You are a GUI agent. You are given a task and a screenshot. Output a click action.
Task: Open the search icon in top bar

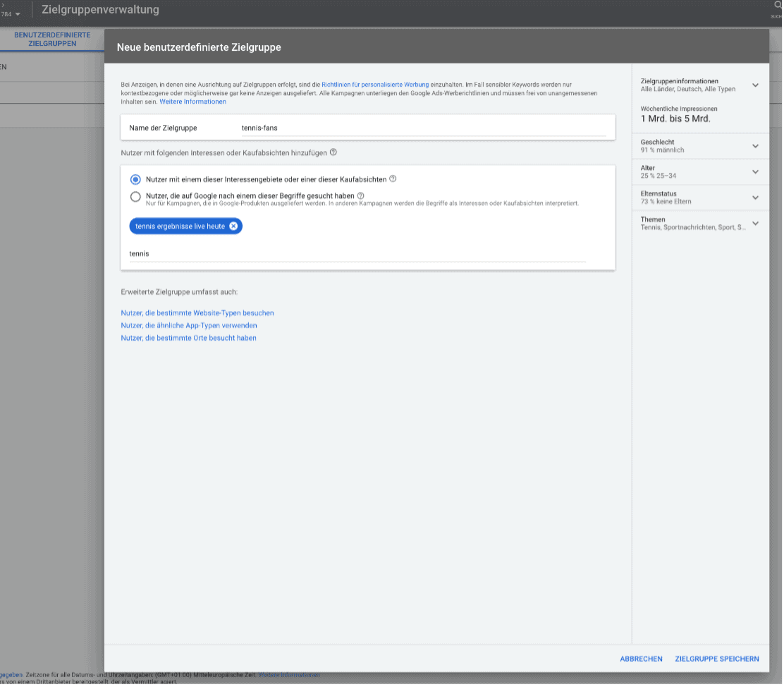click(x=777, y=6)
